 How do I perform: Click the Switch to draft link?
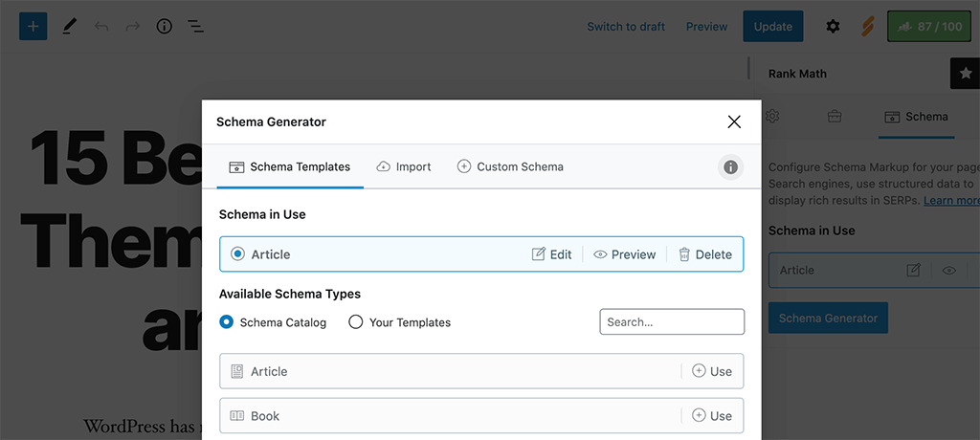point(626,26)
